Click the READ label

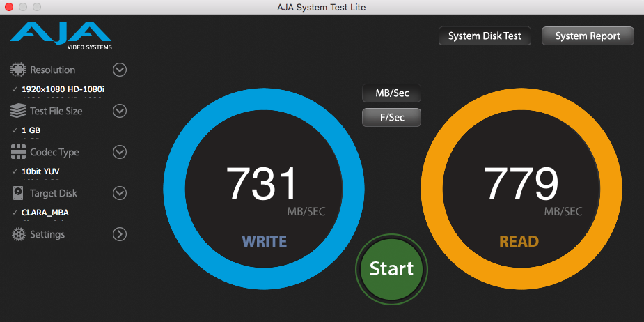tap(519, 241)
